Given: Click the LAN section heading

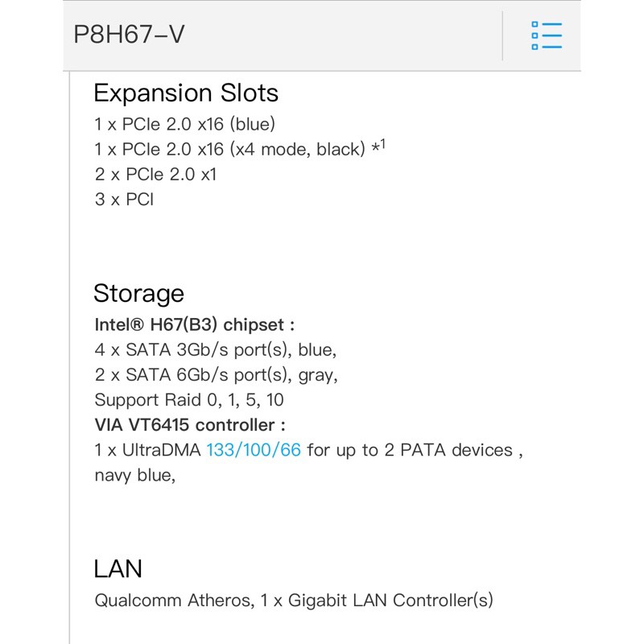Looking at the screenshot, I should pyautogui.click(x=118, y=569).
